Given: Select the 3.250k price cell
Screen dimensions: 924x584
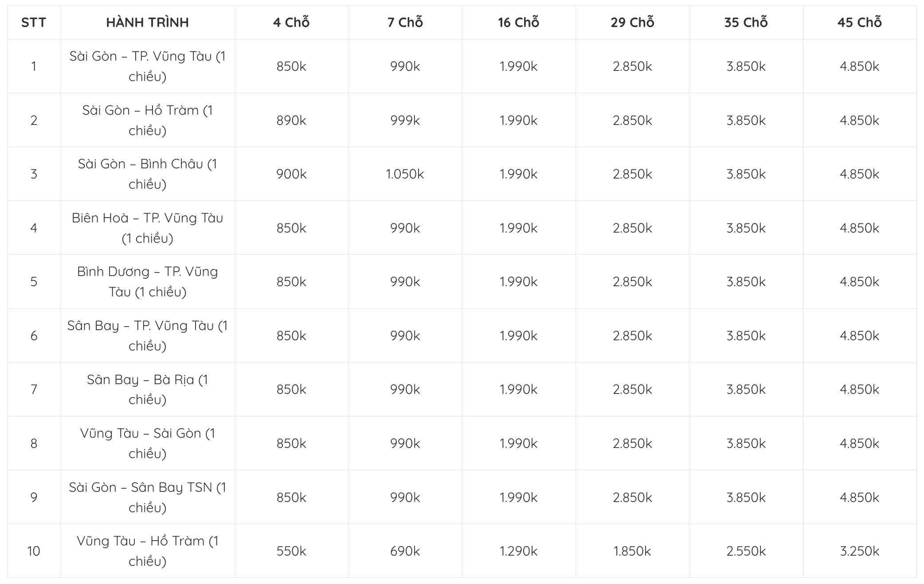Looking at the screenshot, I should [859, 551].
